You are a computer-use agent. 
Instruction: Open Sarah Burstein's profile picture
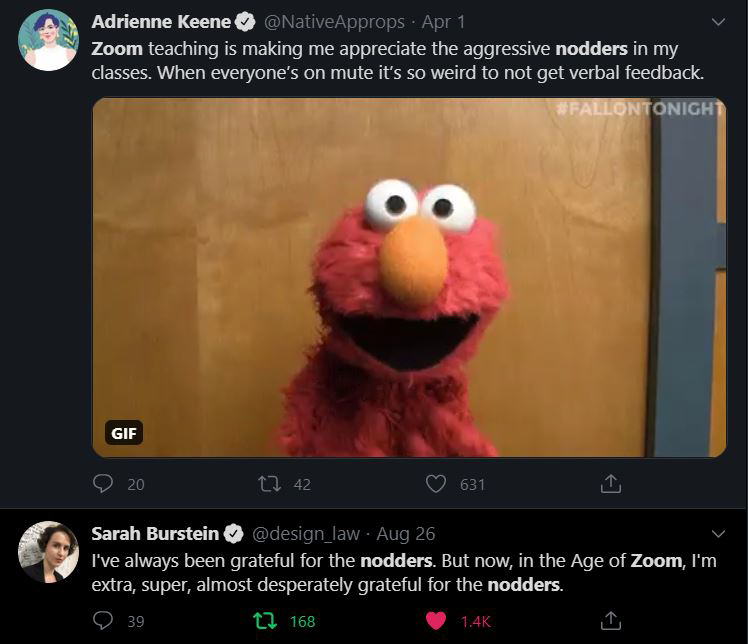coord(48,551)
